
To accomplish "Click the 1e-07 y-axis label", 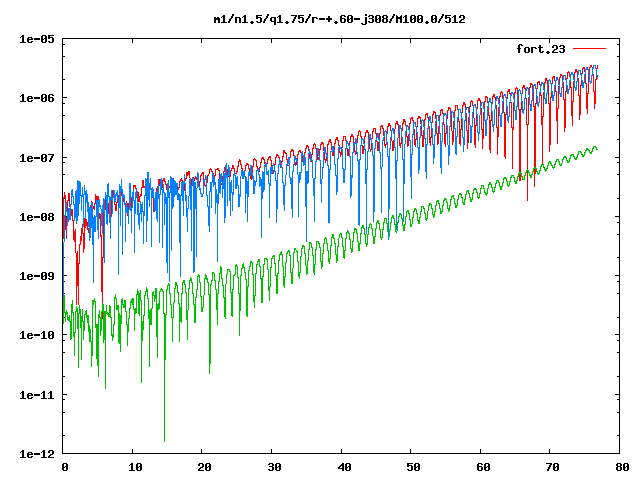I will [x=37, y=158].
